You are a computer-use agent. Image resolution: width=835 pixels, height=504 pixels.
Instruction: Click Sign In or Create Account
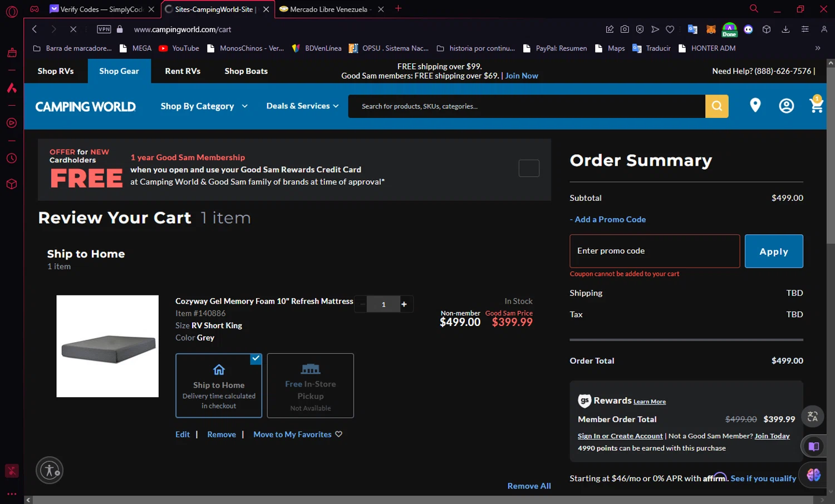(x=620, y=436)
